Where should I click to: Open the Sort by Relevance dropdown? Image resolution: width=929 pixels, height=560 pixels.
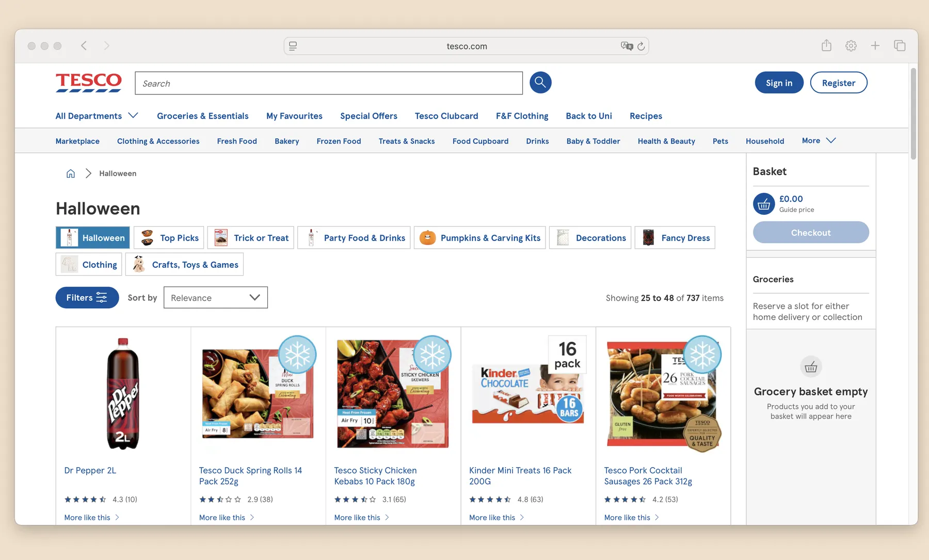point(216,298)
